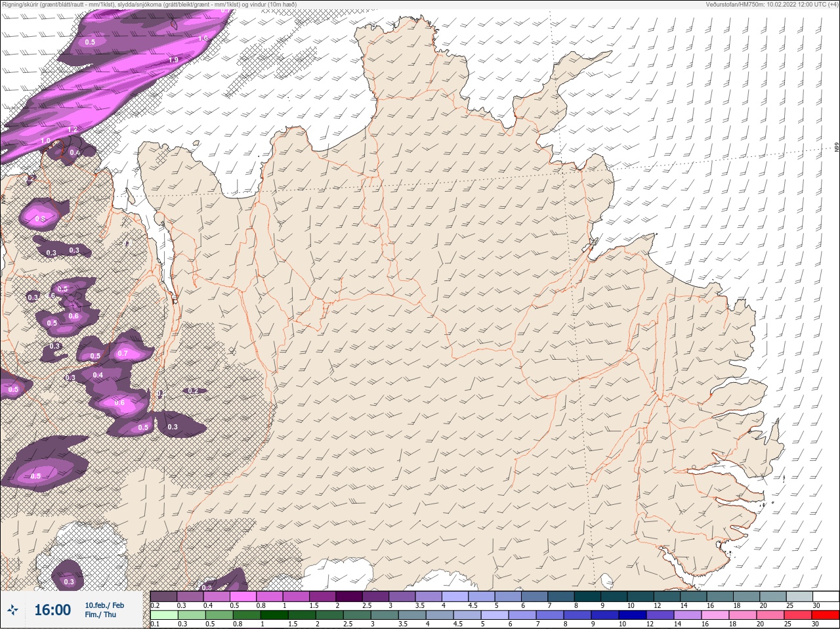Click the map title starting "Rigning/skúrir"
Viewport: 840px width, 629px height.
pyautogui.click(x=149, y=4)
